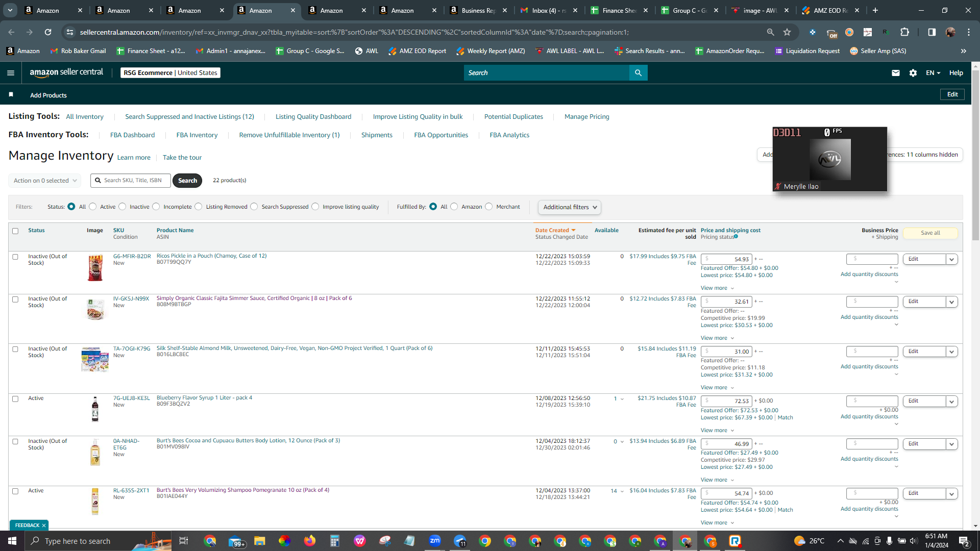Click the browser back arrow
Viewport: 980px width, 551px height.
click(11, 32)
